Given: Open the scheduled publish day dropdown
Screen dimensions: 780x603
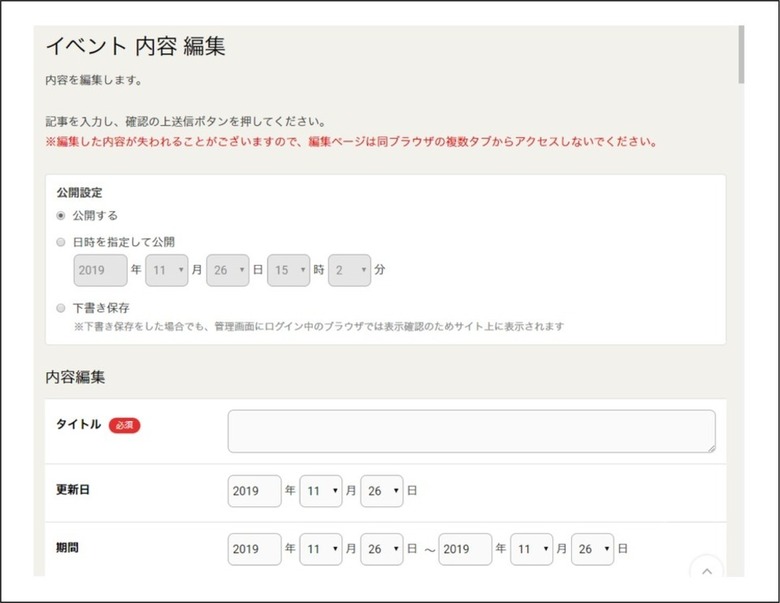Looking at the screenshot, I should 228,270.
